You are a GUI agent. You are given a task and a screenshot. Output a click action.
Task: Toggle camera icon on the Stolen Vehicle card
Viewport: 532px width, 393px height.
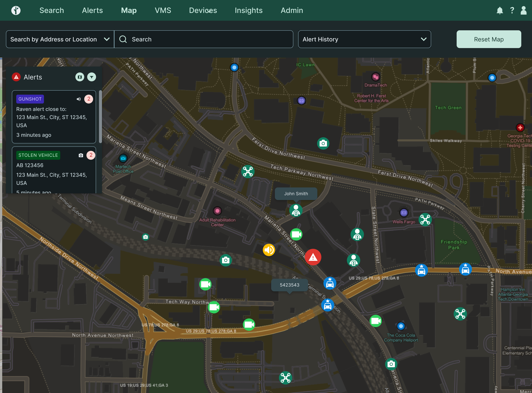point(81,155)
